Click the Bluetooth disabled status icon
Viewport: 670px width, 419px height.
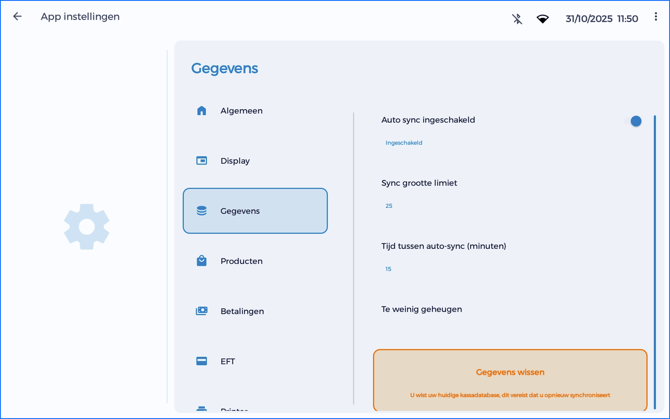click(x=517, y=19)
